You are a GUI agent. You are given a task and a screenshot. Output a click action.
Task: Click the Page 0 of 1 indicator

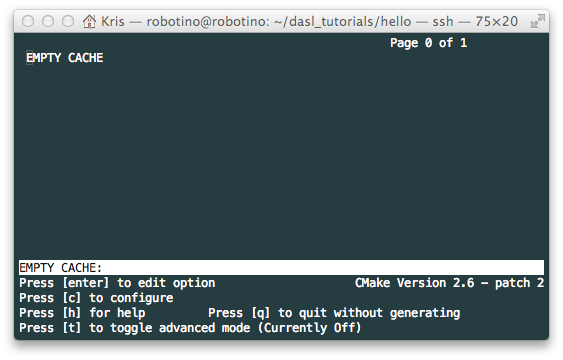click(x=429, y=43)
